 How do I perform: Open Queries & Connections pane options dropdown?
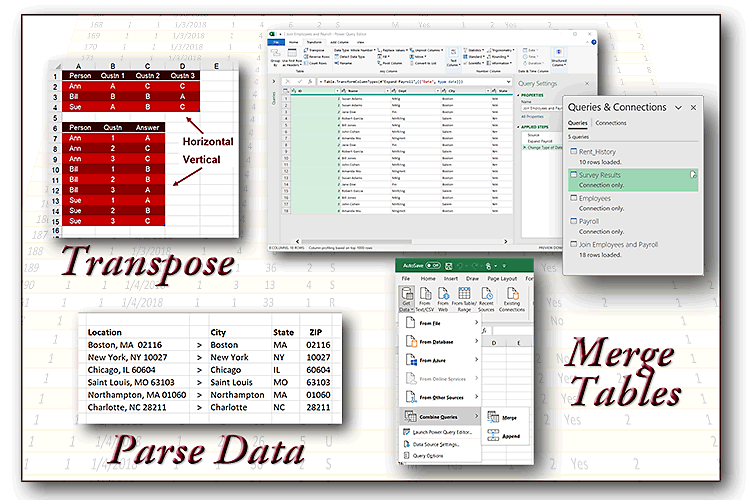click(x=678, y=108)
